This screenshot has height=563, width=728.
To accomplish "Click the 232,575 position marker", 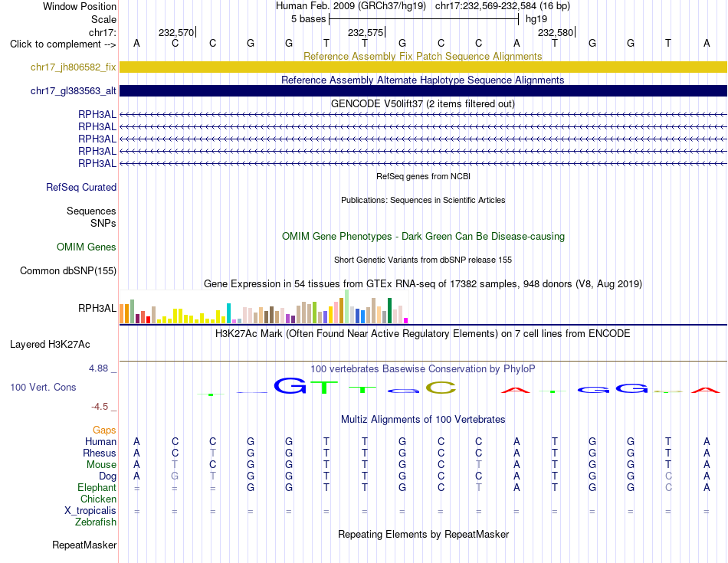I will (x=366, y=32).
